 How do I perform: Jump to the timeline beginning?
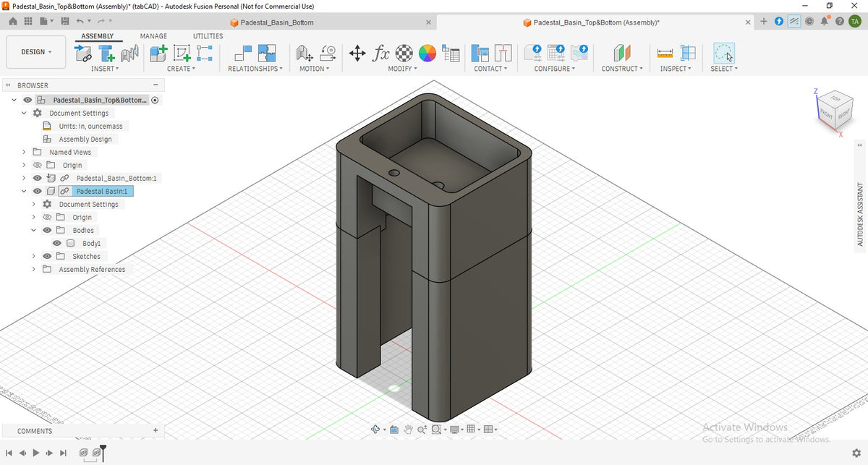coord(9,453)
